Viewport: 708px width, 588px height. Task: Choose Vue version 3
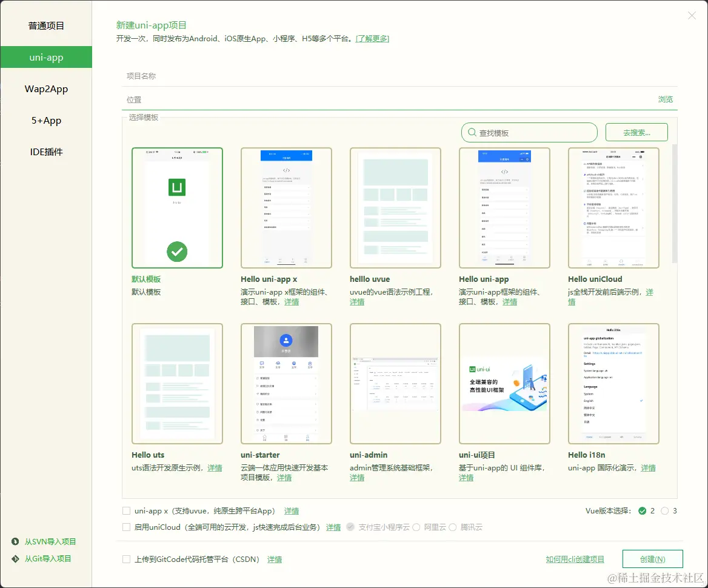pyautogui.click(x=664, y=511)
